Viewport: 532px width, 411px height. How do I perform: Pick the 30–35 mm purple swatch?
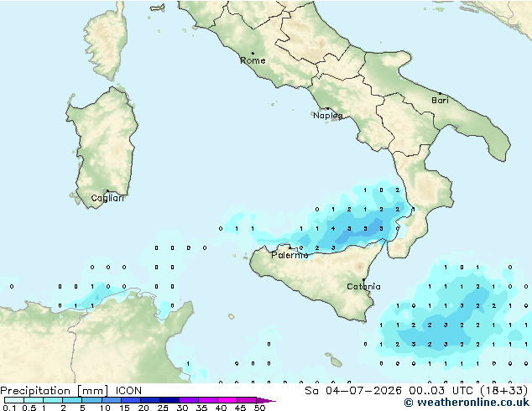tap(188, 400)
